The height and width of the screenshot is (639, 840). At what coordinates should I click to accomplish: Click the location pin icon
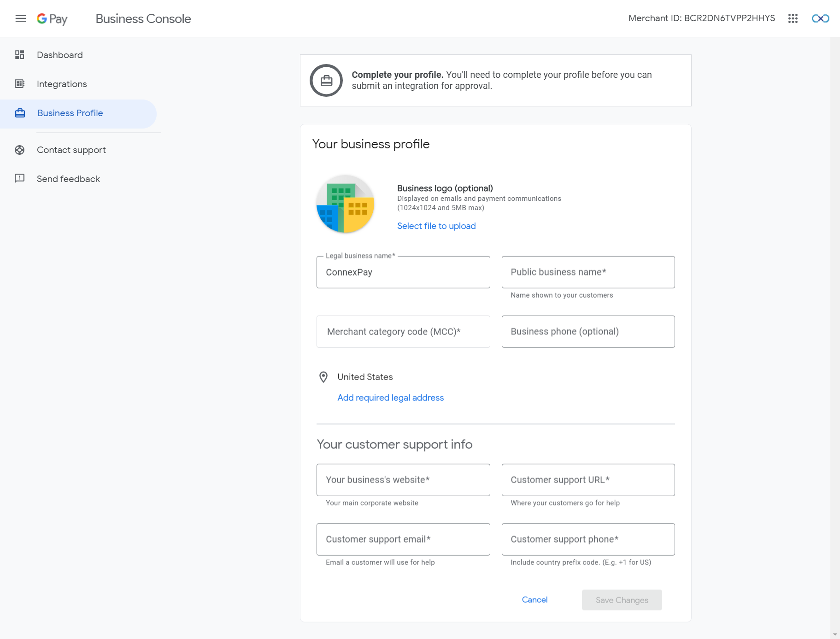point(323,377)
